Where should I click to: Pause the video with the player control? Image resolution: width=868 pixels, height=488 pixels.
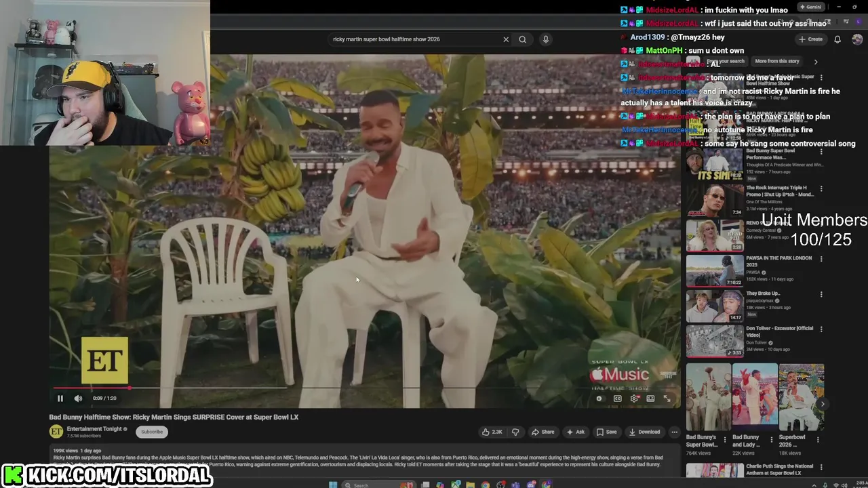[60, 399]
